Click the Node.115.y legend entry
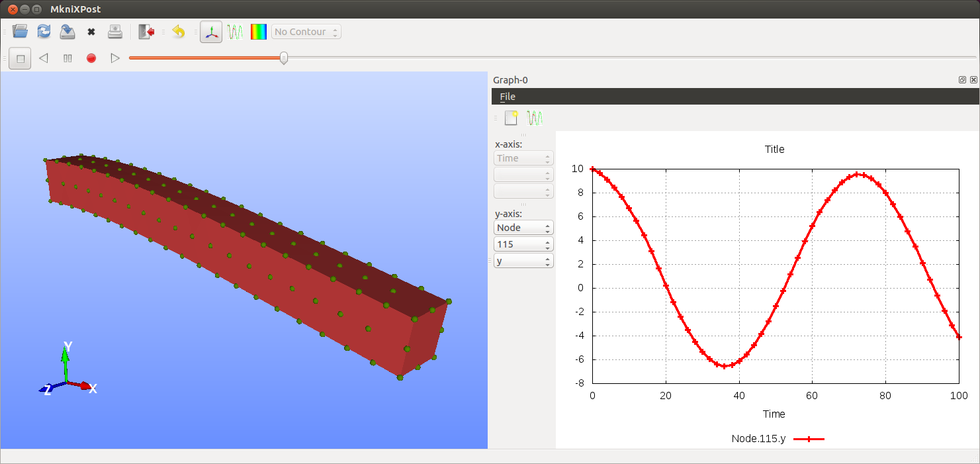980x464 pixels. 778,439
